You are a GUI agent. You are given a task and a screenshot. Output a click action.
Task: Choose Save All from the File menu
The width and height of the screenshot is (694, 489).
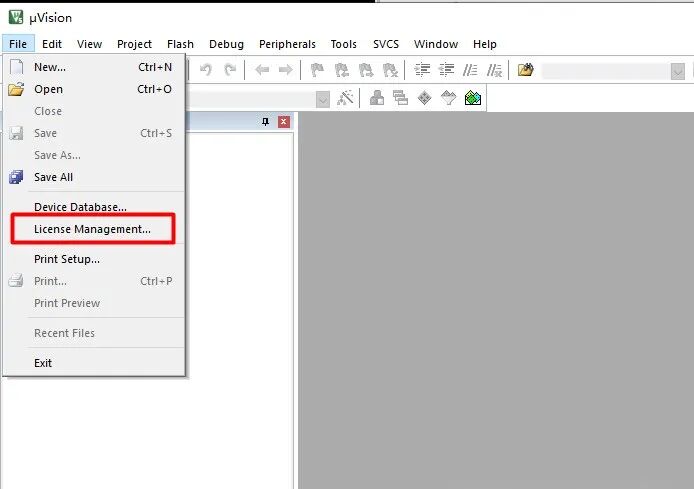click(x=94, y=177)
